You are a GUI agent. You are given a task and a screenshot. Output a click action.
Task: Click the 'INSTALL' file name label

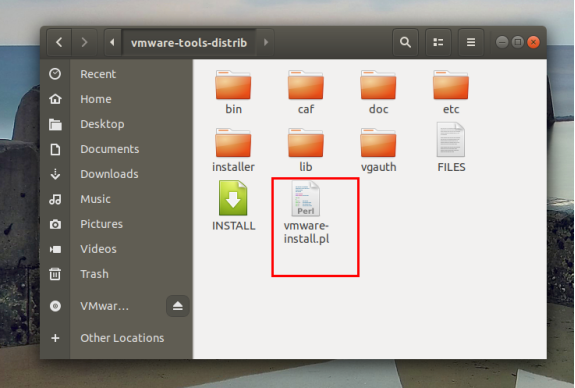pyautogui.click(x=234, y=226)
